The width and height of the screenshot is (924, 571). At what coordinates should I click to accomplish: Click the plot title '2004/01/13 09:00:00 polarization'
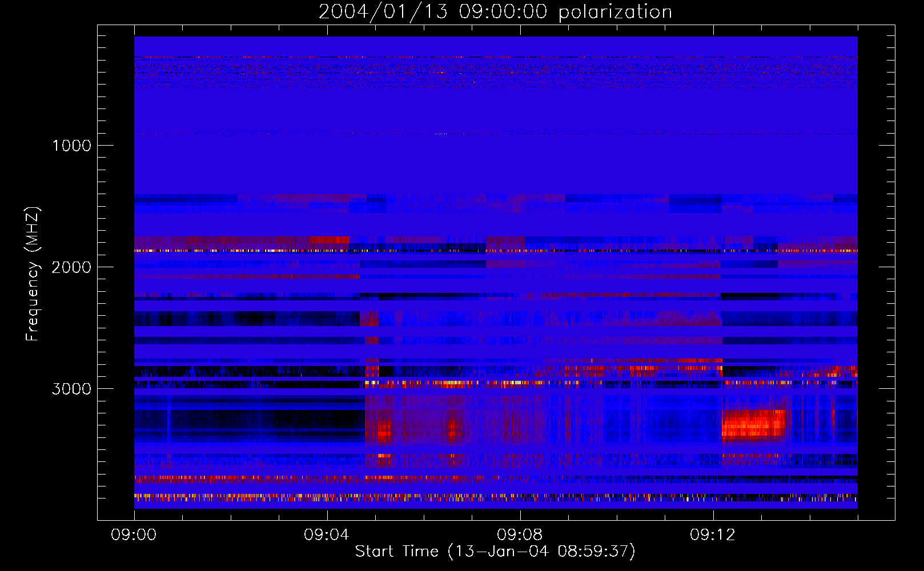pos(495,11)
